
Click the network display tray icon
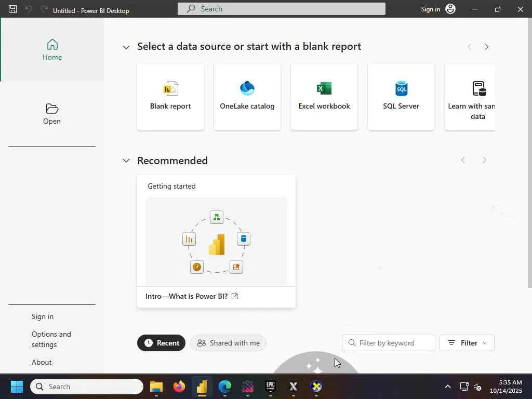point(464,387)
